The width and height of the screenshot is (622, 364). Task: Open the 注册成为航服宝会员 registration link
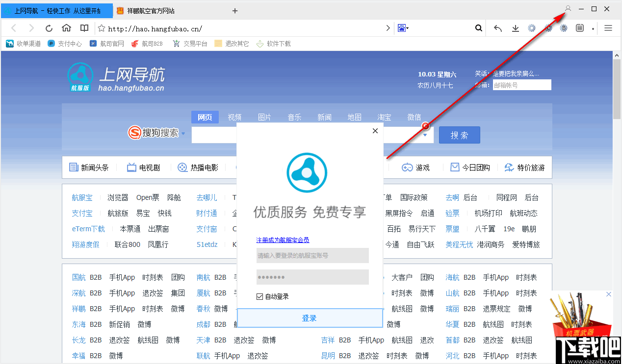coord(283,240)
